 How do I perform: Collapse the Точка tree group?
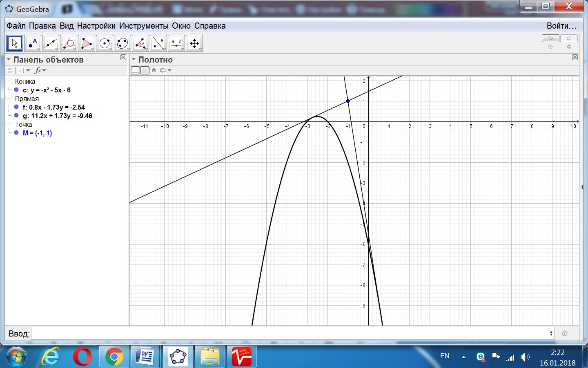(9, 124)
